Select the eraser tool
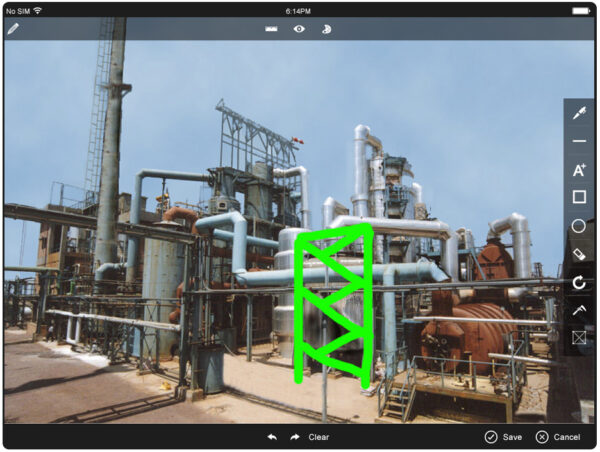This screenshot has width=600, height=452. click(579, 255)
